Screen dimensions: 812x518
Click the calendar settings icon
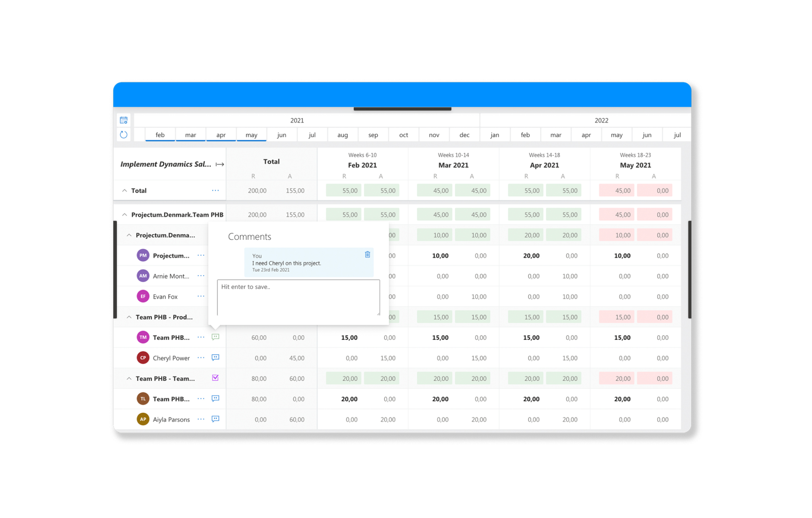tap(124, 120)
